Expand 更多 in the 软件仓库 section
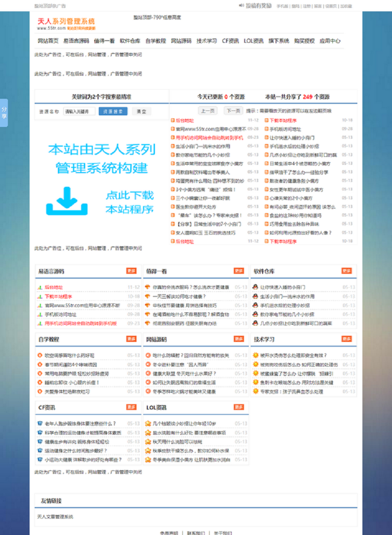The height and width of the screenshot is (535, 392). pos(347,271)
